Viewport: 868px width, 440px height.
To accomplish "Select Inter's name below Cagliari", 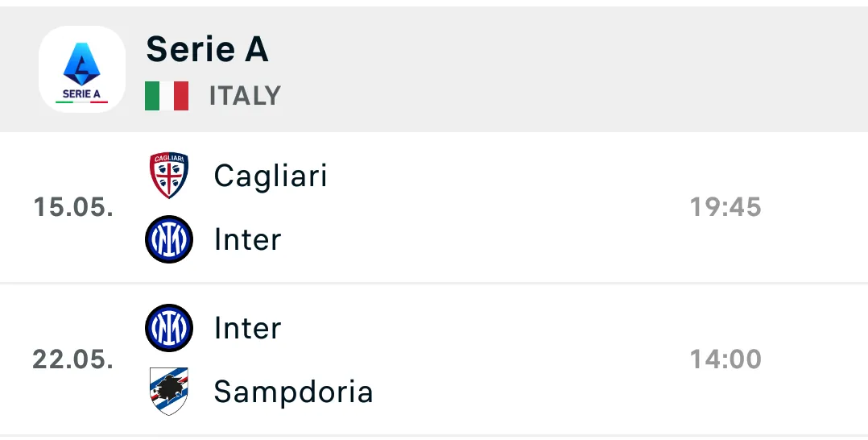I will [247, 239].
